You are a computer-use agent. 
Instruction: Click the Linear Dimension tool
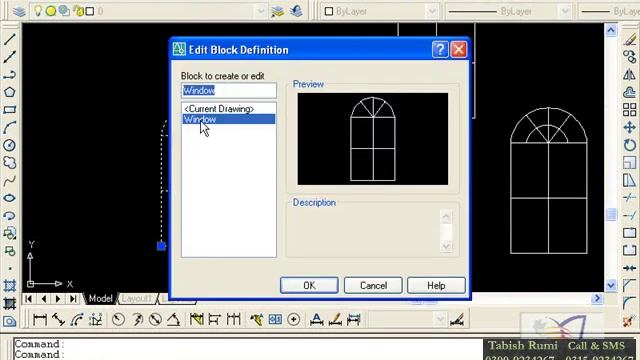[40, 319]
